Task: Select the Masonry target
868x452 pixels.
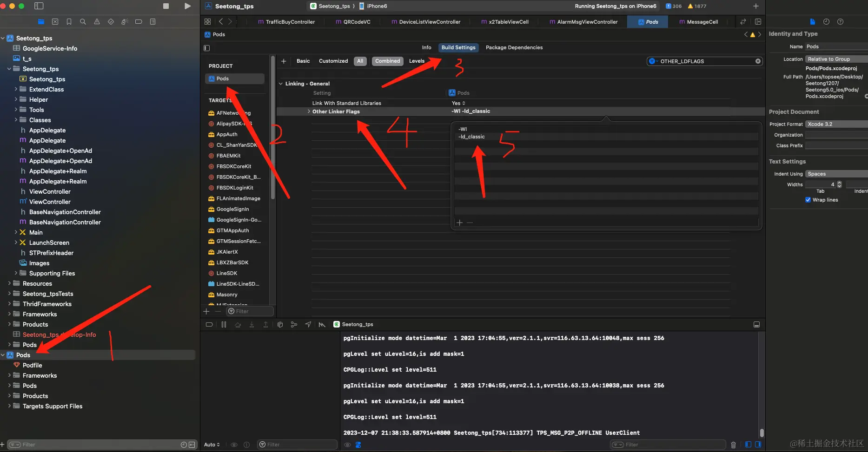Action: click(x=227, y=295)
